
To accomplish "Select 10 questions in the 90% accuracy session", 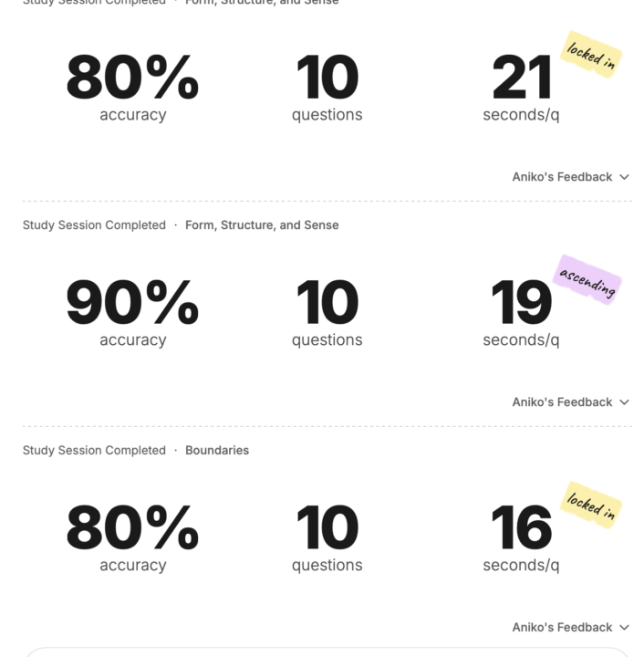I will (327, 312).
